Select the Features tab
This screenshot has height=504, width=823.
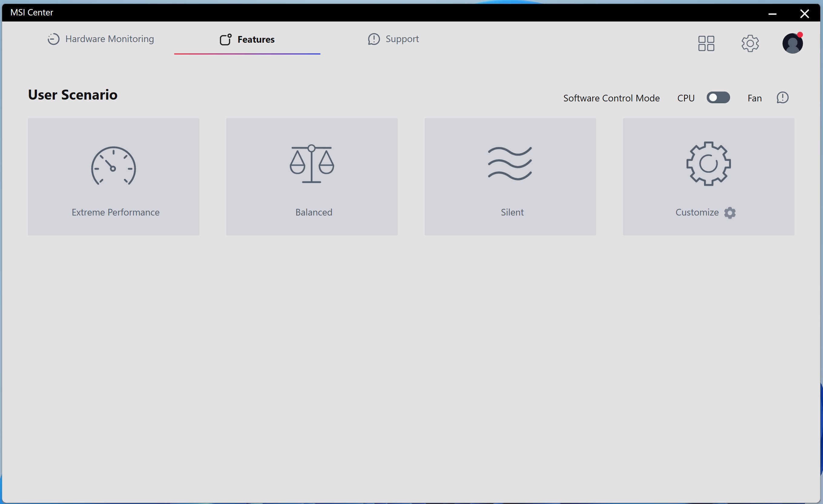pyautogui.click(x=247, y=39)
